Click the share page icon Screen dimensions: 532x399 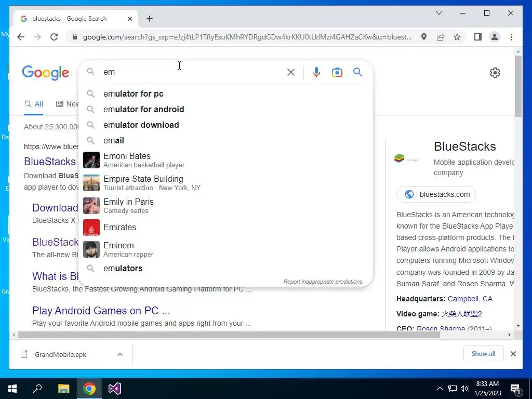(x=441, y=37)
